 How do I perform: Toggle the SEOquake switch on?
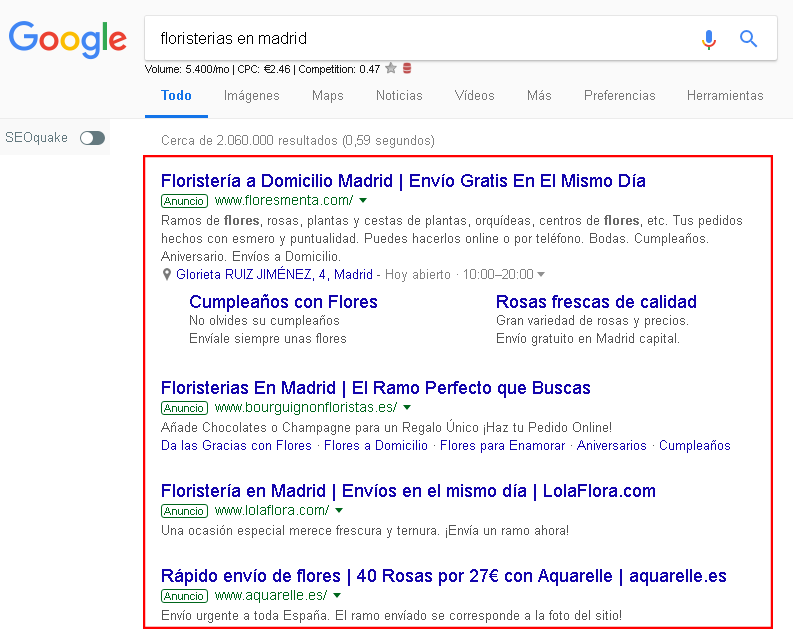pyautogui.click(x=92, y=138)
